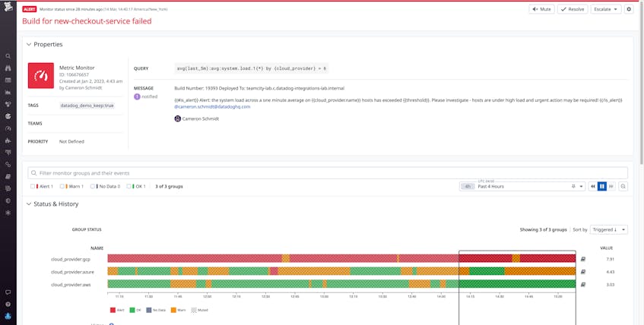Click the aws value 3.03

[x=610, y=285]
